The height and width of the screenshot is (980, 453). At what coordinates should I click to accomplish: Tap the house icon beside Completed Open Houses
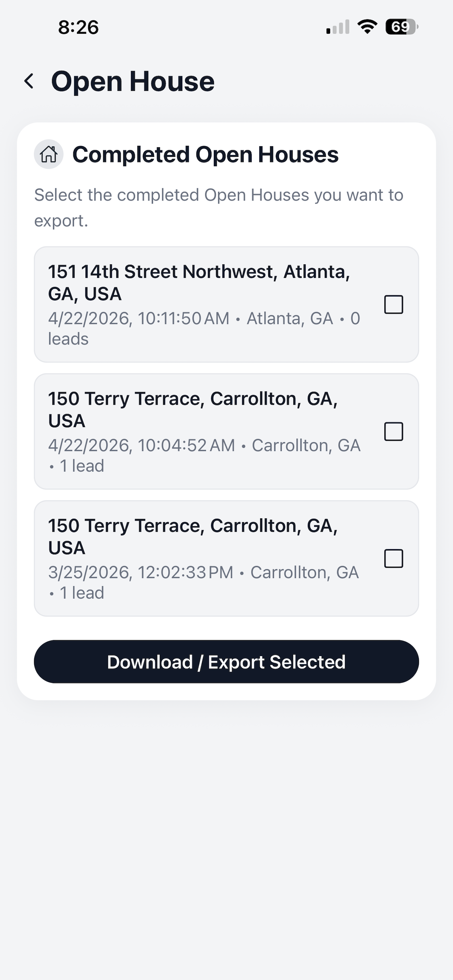(x=49, y=154)
